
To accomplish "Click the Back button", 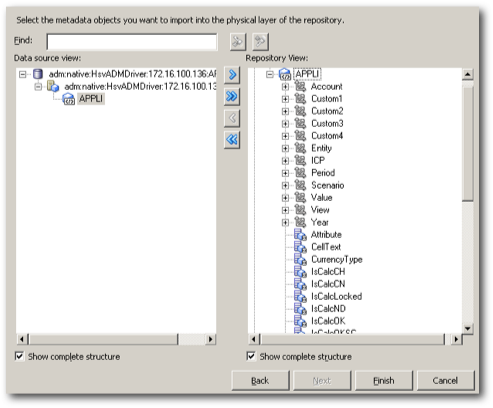I will pyautogui.click(x=260, y=380).
